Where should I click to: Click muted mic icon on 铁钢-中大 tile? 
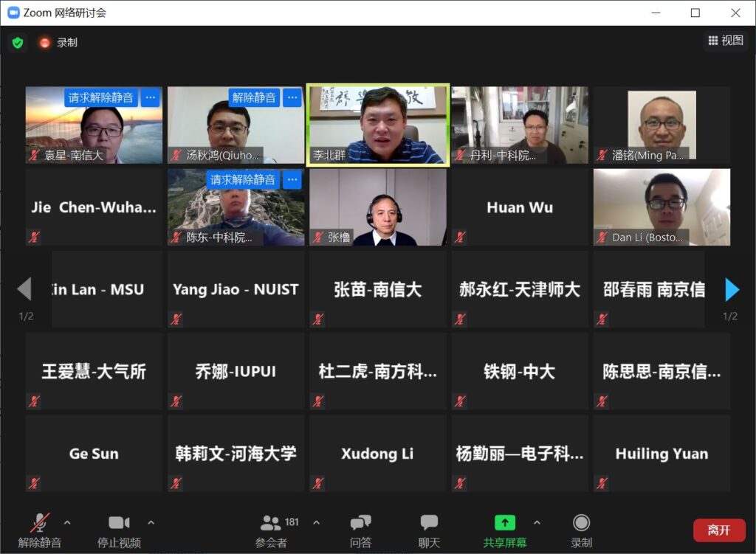click(x=460, y=401)
